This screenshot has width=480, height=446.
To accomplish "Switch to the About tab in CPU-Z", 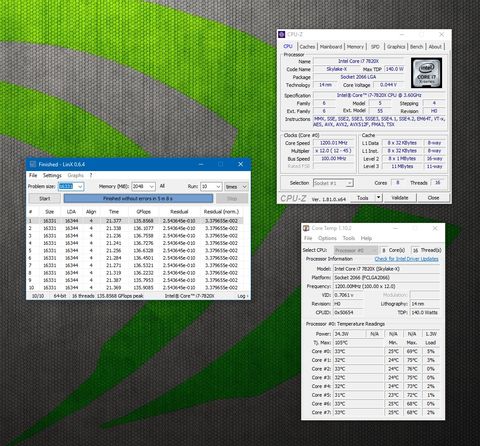I will (435, 47).
